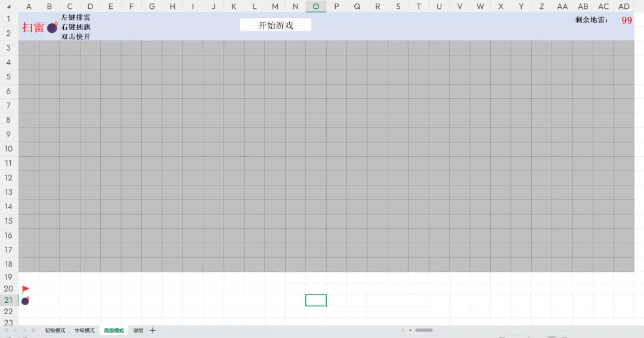Switch to the 初级模式 sheet tab

pos(55,330)
